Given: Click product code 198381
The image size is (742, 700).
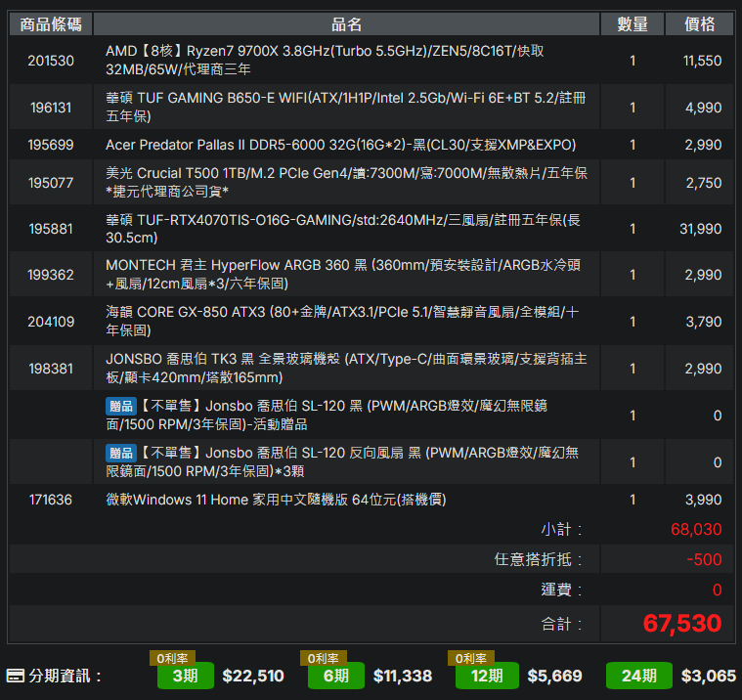Looking at the screenshot, I should point(51,369).
